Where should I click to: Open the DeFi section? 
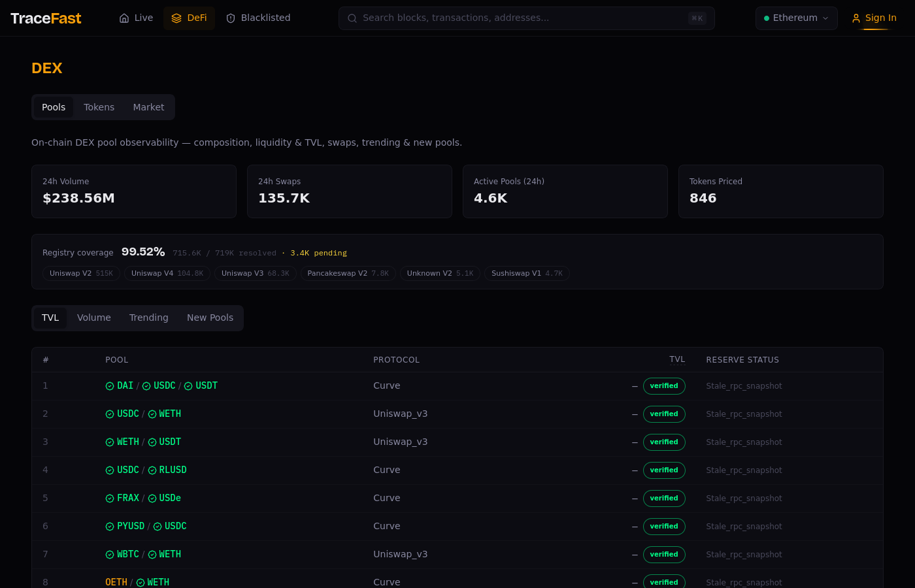coord(189,18)
